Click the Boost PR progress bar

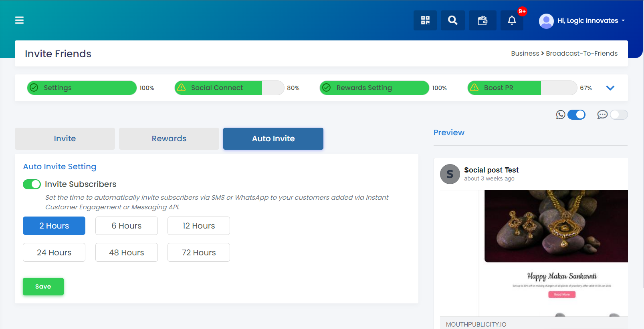[x=522, y=88]
